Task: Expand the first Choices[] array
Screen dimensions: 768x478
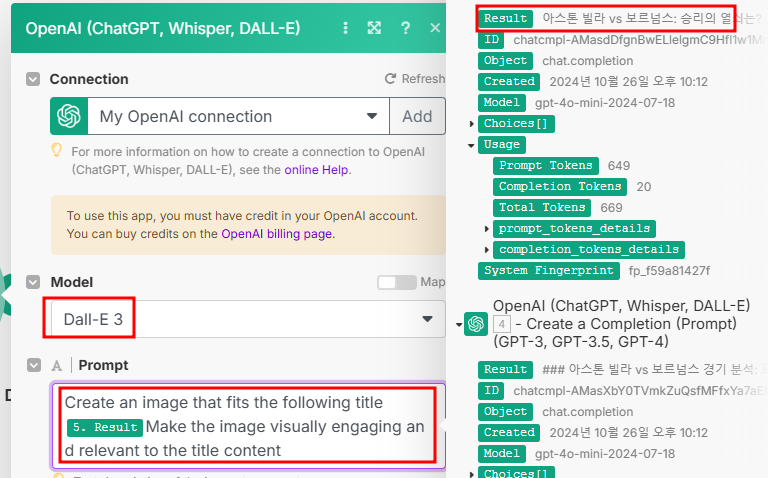Action: tap(471, 124)
